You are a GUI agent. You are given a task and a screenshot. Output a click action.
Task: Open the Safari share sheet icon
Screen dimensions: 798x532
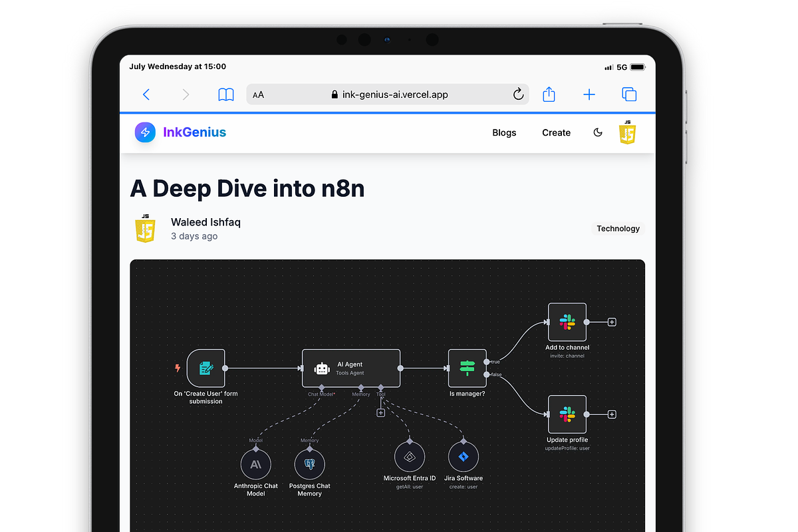click(x=549, y=94)
